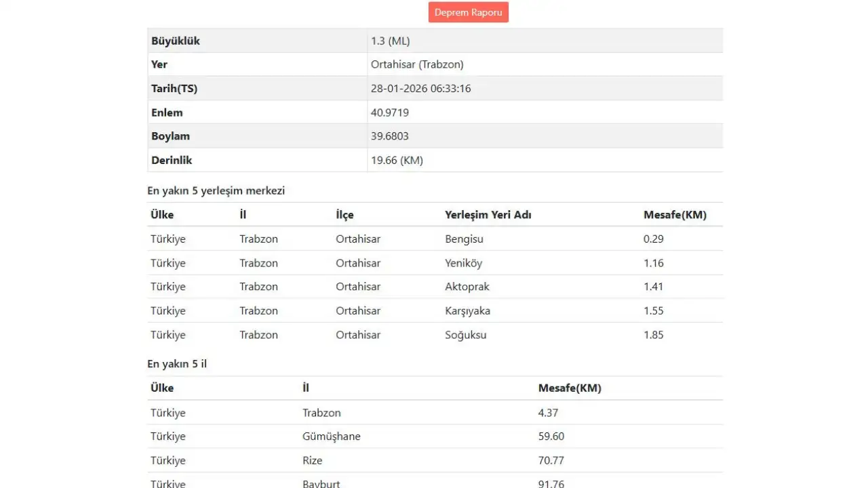Click the Aktoprak settlement name
This screenshot has height=488, width=868.
[467, 287]
